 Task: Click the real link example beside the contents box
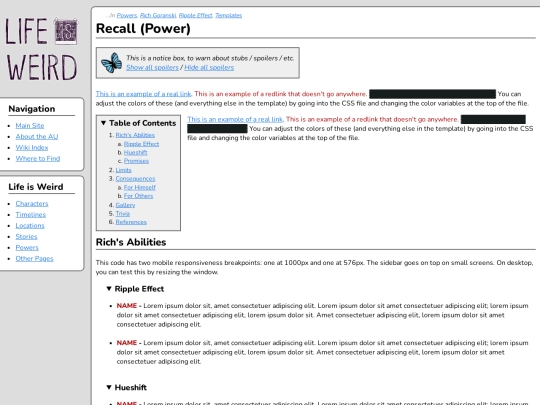pyautogui.click(x=235, y=120)
